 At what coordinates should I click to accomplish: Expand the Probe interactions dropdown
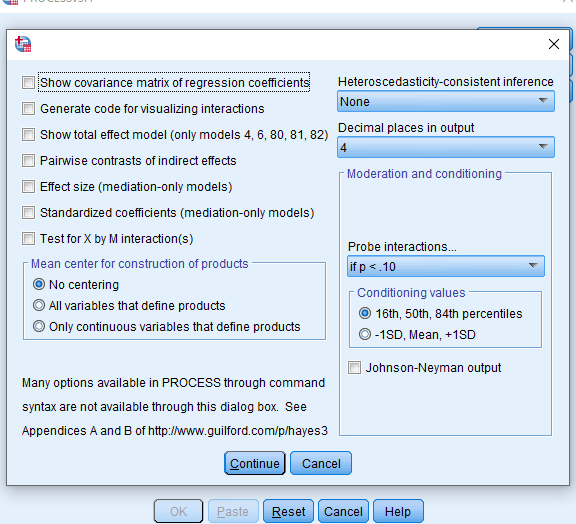coord(446,266)
